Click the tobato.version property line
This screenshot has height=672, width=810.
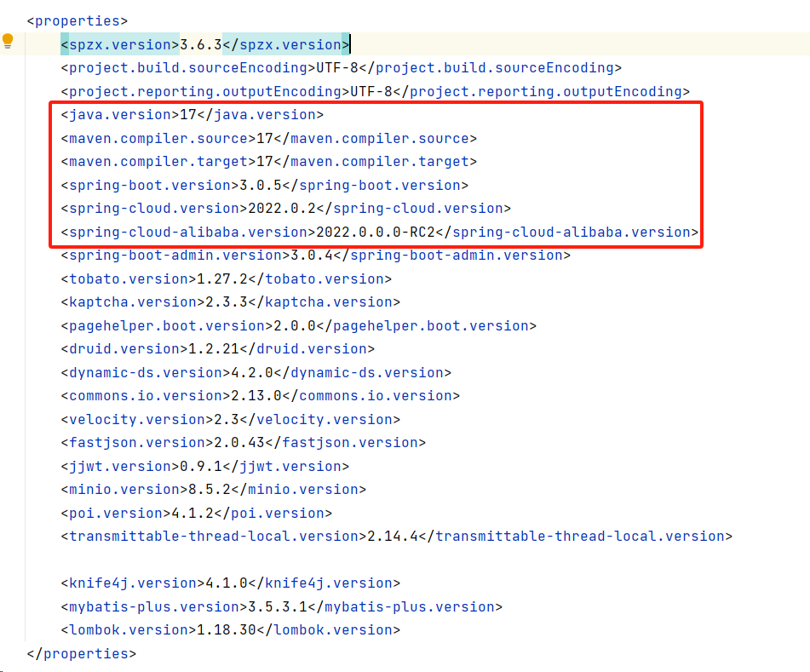(227, 279)
